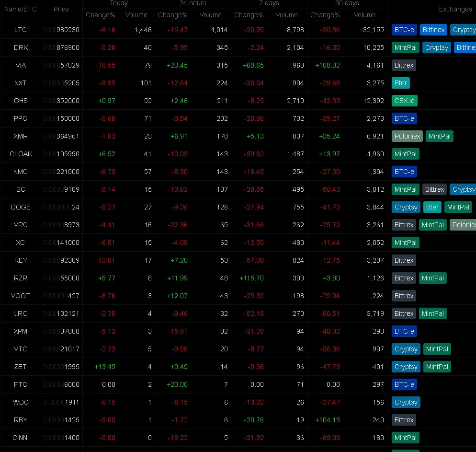Open Bittrex badge in VIA row
The width and height of the screenshot is (476, 452).
coord(404,65)
